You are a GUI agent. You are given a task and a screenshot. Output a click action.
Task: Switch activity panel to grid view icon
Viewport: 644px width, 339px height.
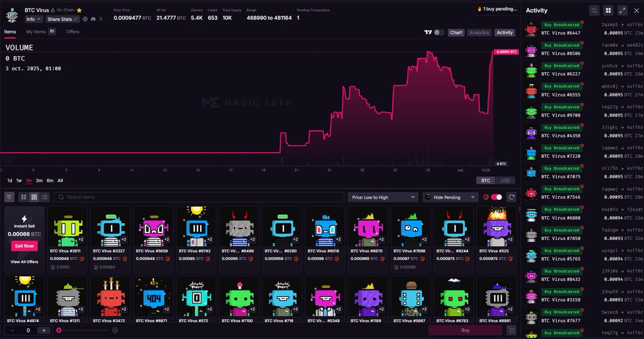(x=608, y=10)
